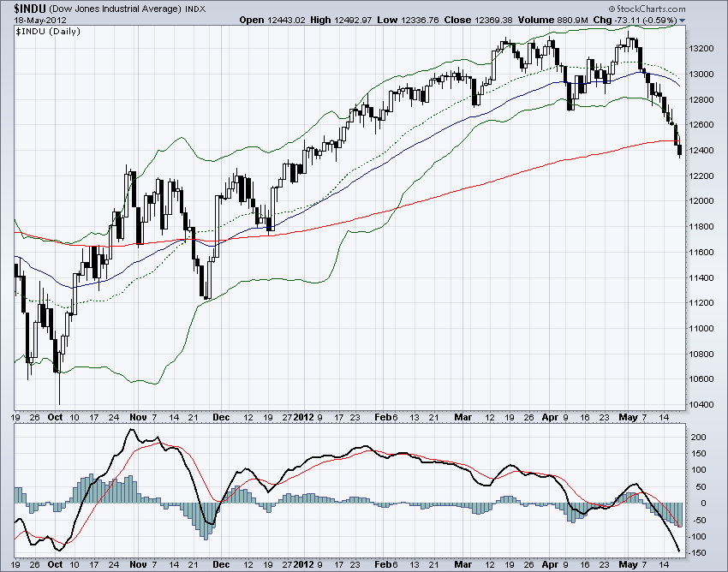
Task: Click the Feb label under the MACD panel
Action: pyautogui.click(x=383, y=564)
